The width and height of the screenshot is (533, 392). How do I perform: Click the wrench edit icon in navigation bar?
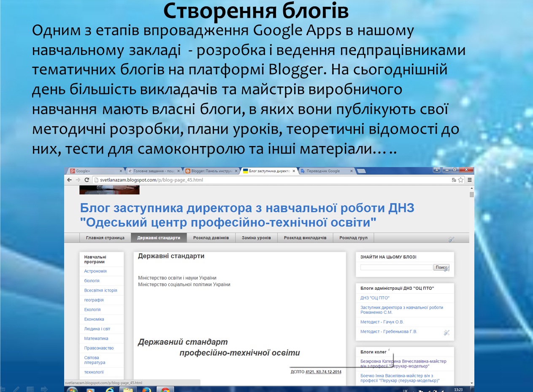(x=451, y=239)
